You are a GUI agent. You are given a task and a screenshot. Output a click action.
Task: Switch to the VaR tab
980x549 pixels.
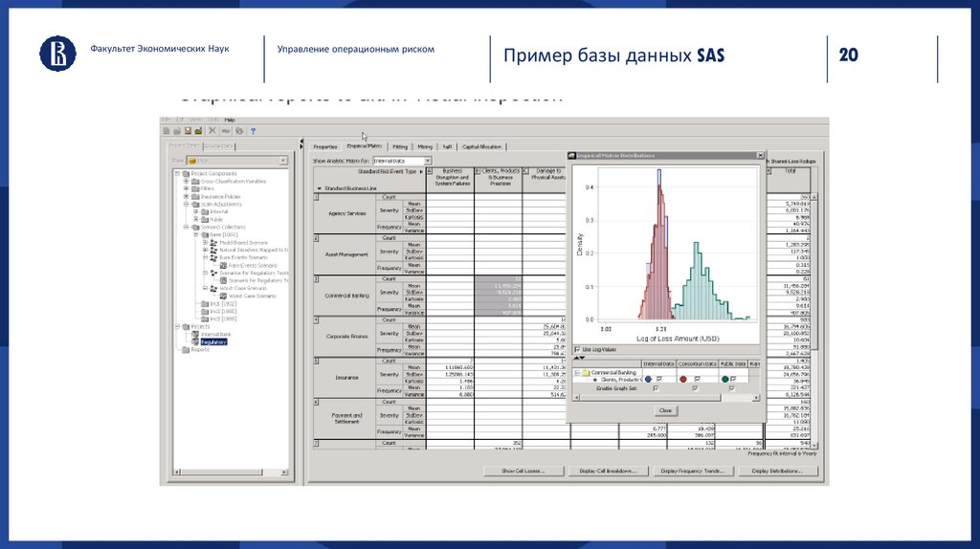[448, 146]
